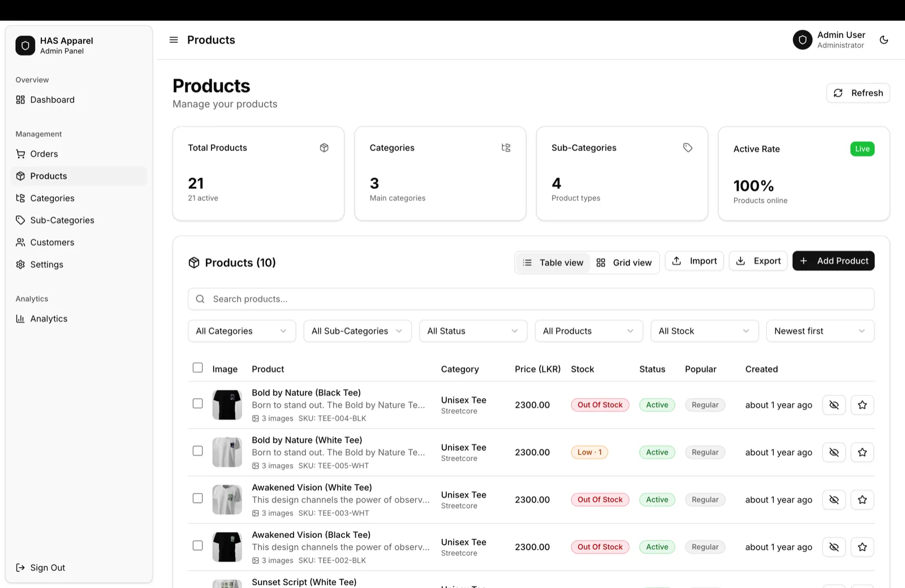This screenshot has width=905, height=588.
Task: Switch to Grid view
Action: pyautogui.click(x=624, y=263)
